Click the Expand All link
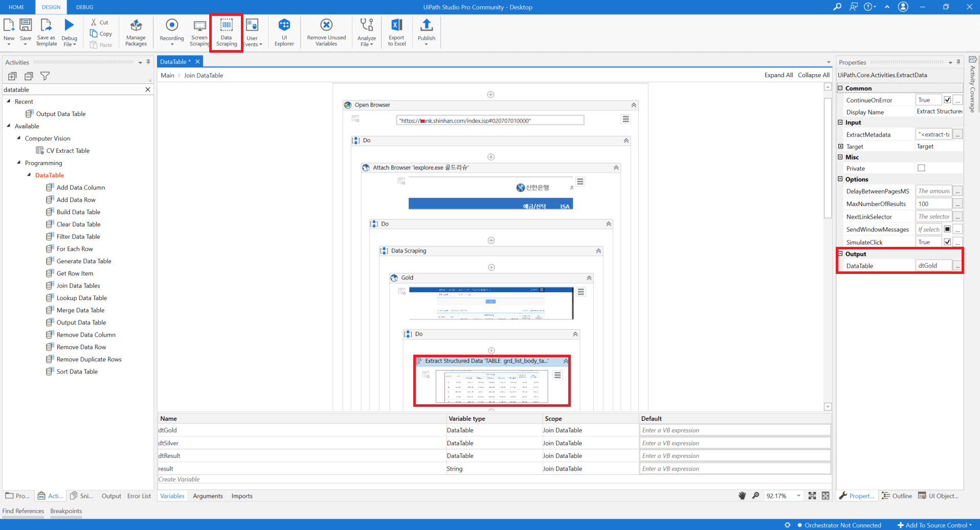The height and width of the screenshot is (530, 980). (x=778, y=75)
